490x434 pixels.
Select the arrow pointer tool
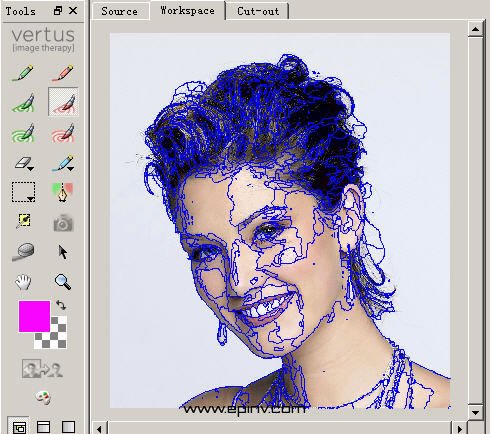(x=62, y=252)
